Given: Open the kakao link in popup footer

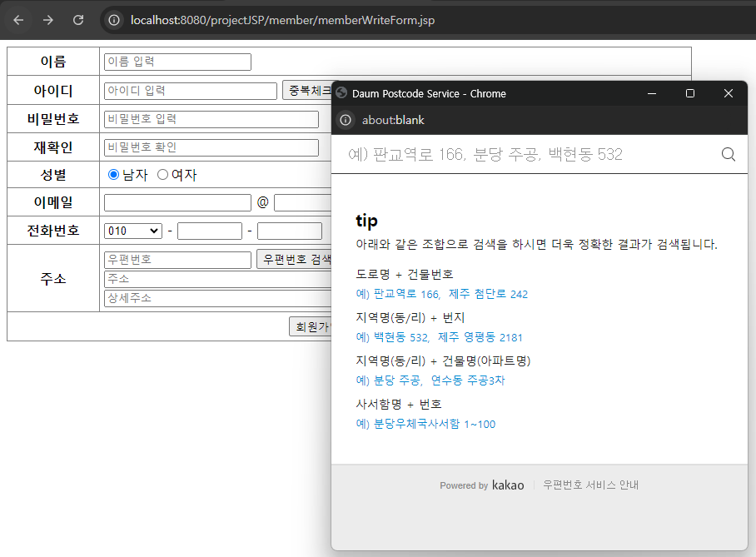Looking at the screenshot, I should point(508,485).
